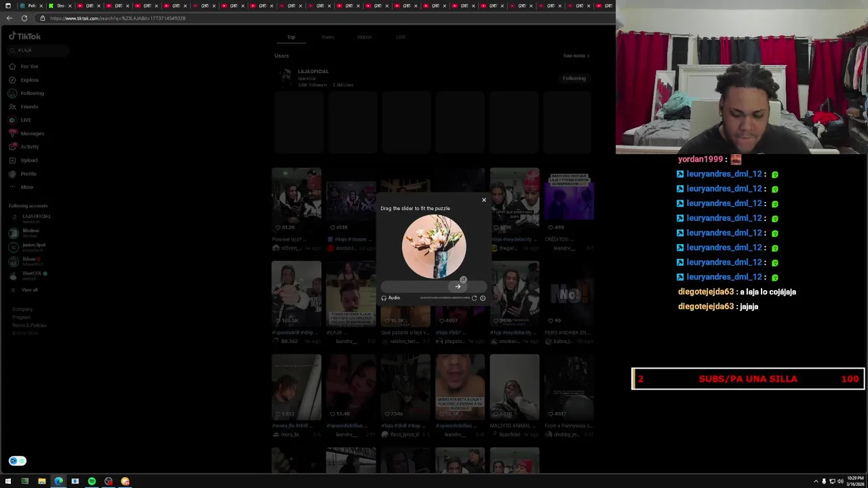Open the video thumbnail with 498 likes

(x=569, y=194)
